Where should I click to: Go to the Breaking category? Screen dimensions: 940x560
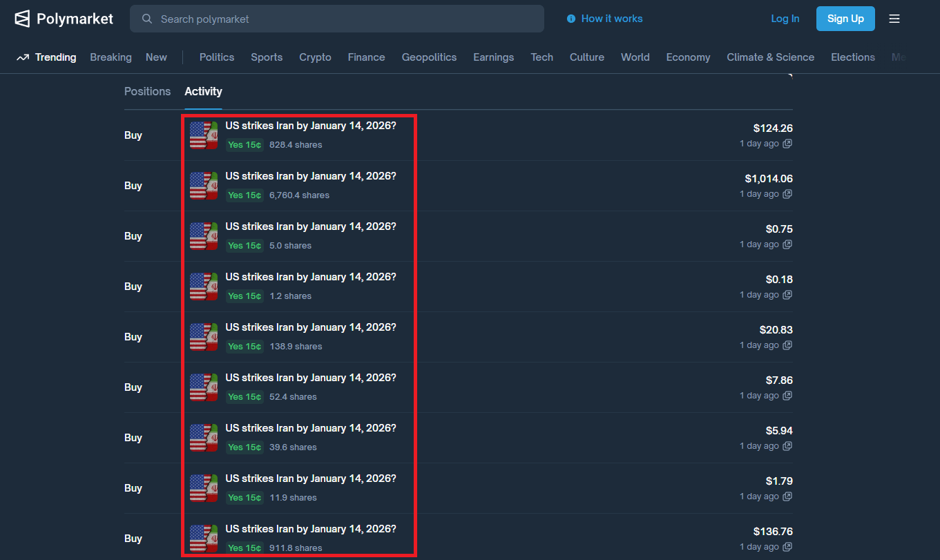point(111,57)
